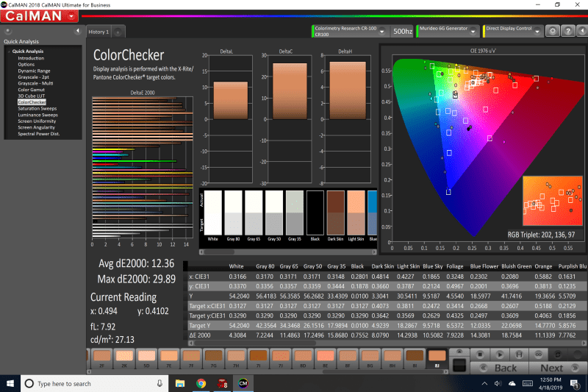This screenshot has width=588, height=392.
Task: Go to the previous page with Back
Action: (x=499, y=368)
